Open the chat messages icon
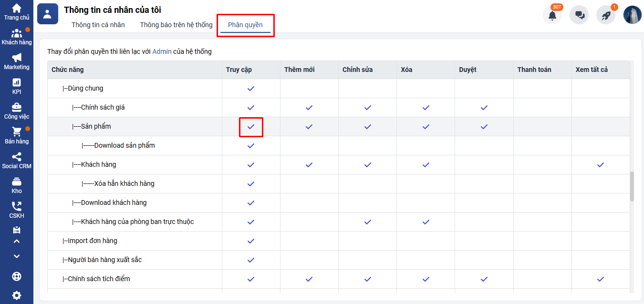Image resolution: width=644 pixels, height=304 pixels. click(579, 15)
